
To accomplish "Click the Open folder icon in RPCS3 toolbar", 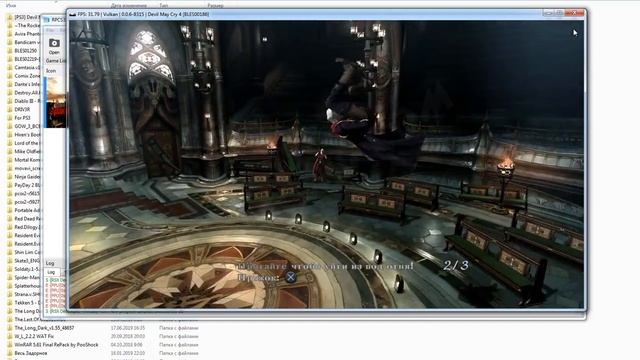I will coord(54,43).
